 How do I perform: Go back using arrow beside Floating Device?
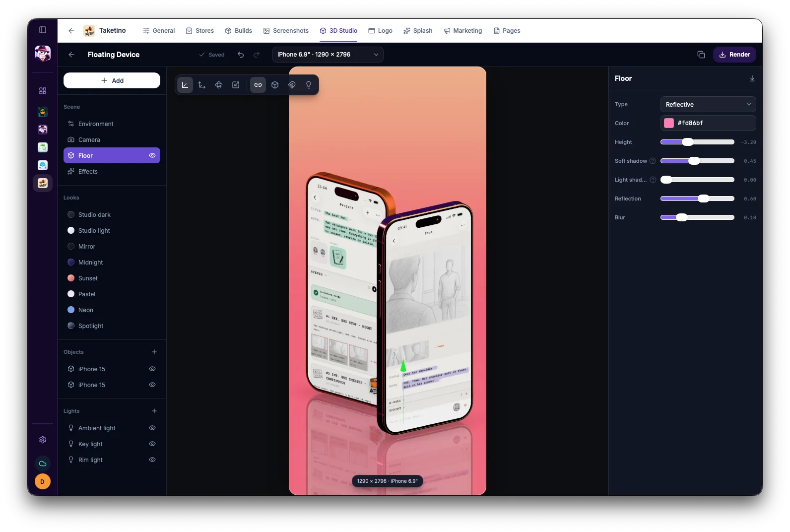(x=71, y=55)
